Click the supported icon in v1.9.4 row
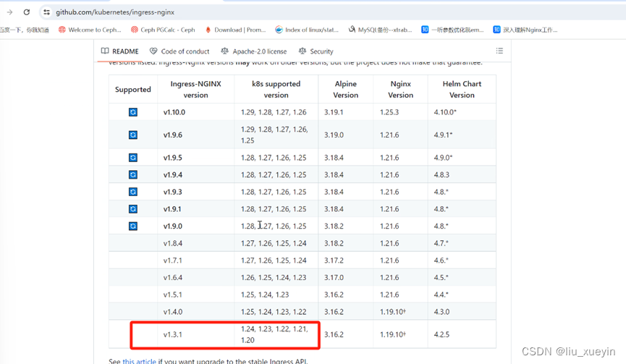 133,175
